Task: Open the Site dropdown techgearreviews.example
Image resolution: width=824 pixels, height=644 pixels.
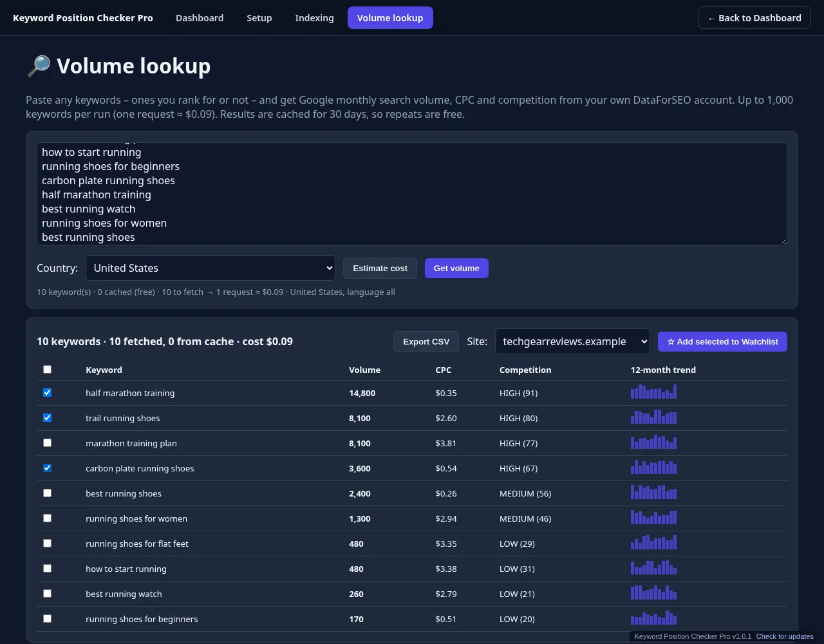Action: click(x=572, y=342)
